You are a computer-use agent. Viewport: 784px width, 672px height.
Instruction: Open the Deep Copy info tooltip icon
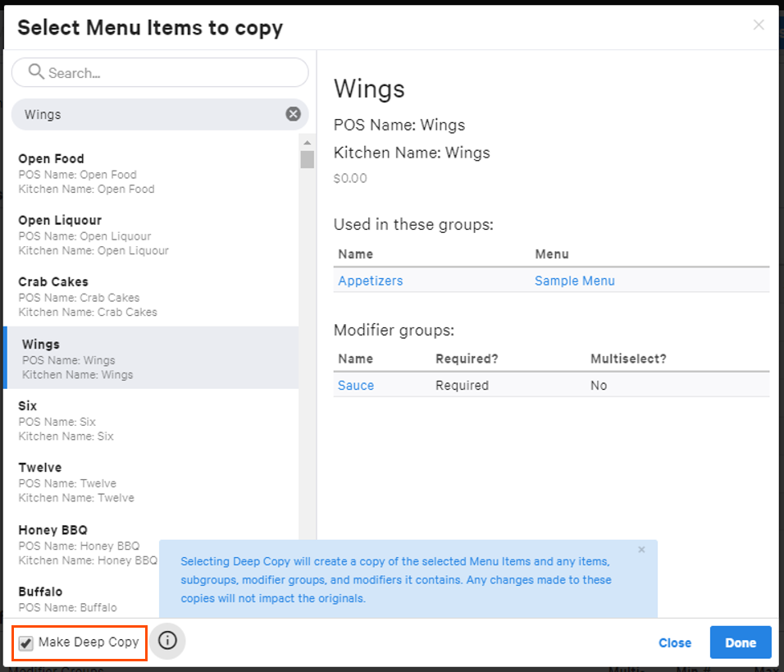pos(167,642)
